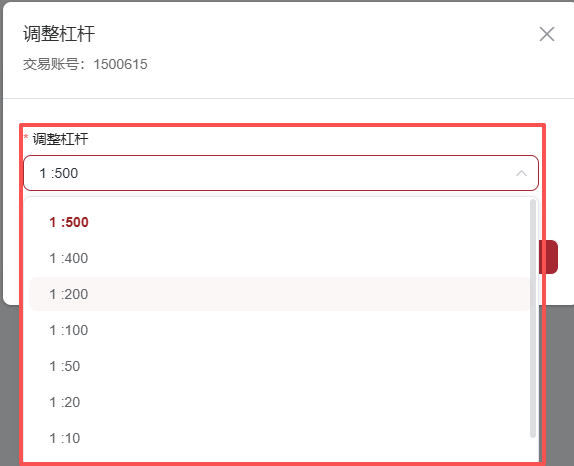The image size is (574, 466).
Task: Collapse the leverage list using the chevron arrow
Action: pos(521,173)
